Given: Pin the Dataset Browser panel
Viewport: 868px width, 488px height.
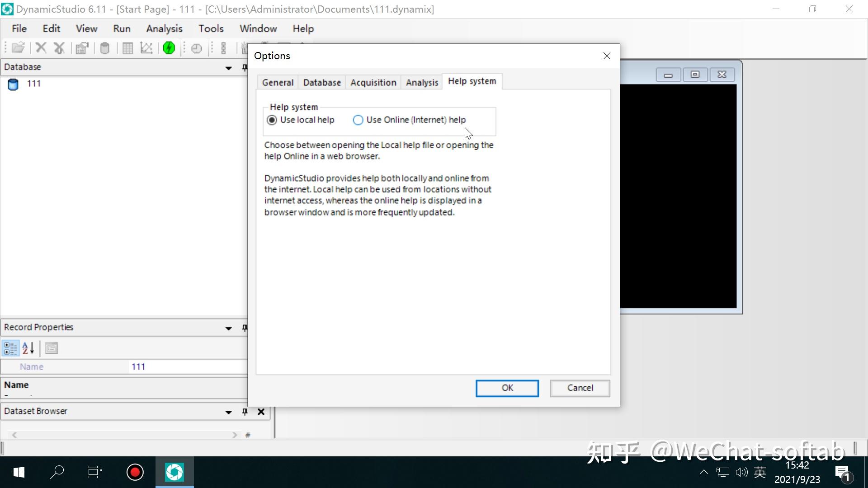Looking at the screenshot, I should tap(245, 412).
